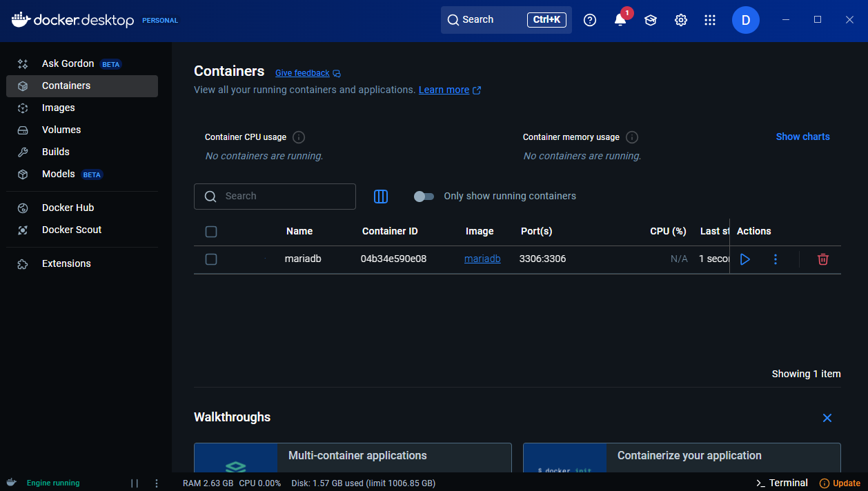Open the Models section

82,174
